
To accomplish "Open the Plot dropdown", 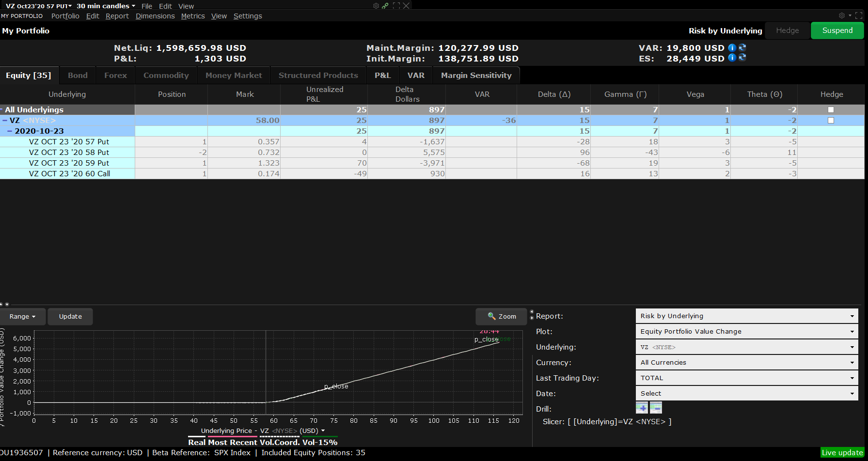I will click(x=746, y=332).
